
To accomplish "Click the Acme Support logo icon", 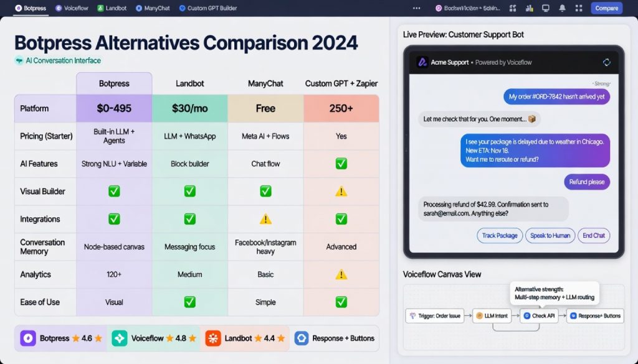I will click(x=422, y=62).
